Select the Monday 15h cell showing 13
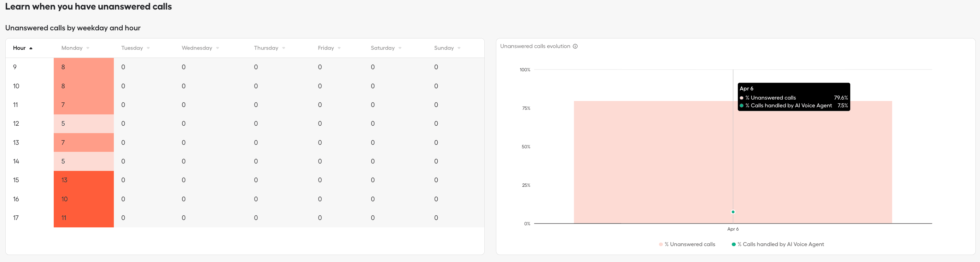The height and width of the screenshot is (262, 980). (84, 180)
